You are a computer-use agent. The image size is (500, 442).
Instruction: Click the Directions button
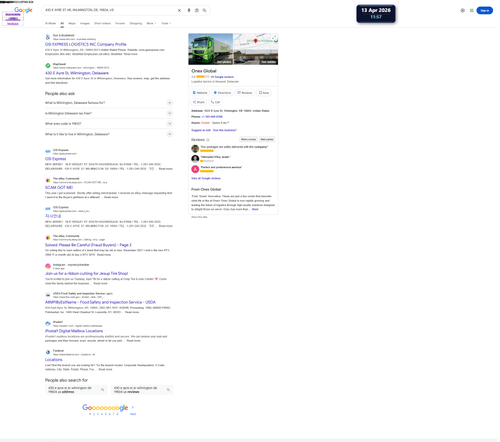pos(222,93)
